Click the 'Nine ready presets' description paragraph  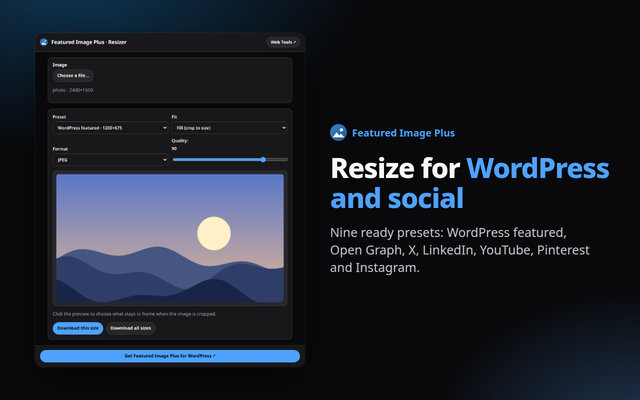coord(460,250)
